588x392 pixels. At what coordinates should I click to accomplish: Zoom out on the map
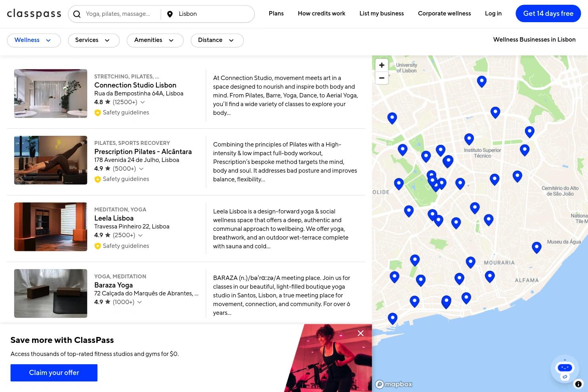[382, 78]
